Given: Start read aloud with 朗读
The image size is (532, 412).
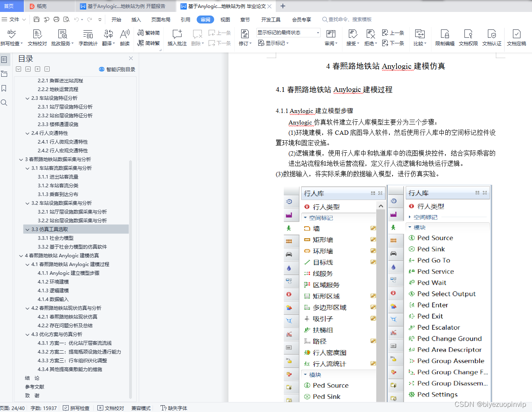Looking at the screenshot, I should 124,38.
